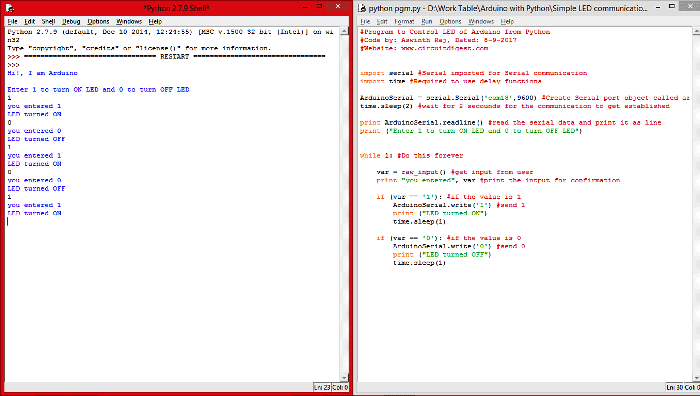This screenshot has width=700, height=396.
Task: Click 'print ArduinoSerial.readline()' code line
Action: click(x=511, y=122)
